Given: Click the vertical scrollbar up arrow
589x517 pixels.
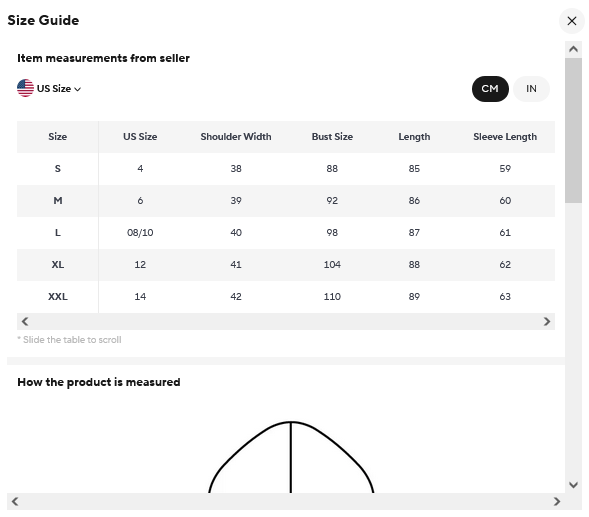Looking at the screenshot, I should point(573,49).
